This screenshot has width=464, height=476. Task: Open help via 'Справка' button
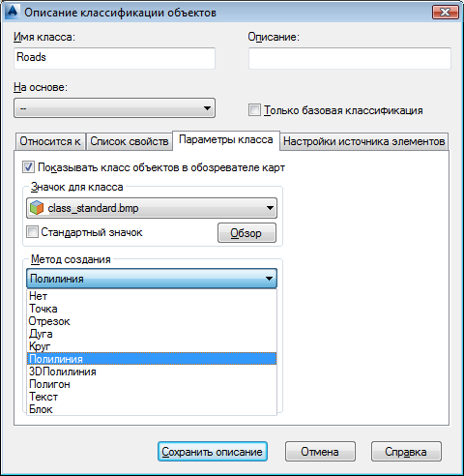tap(406, 452)
